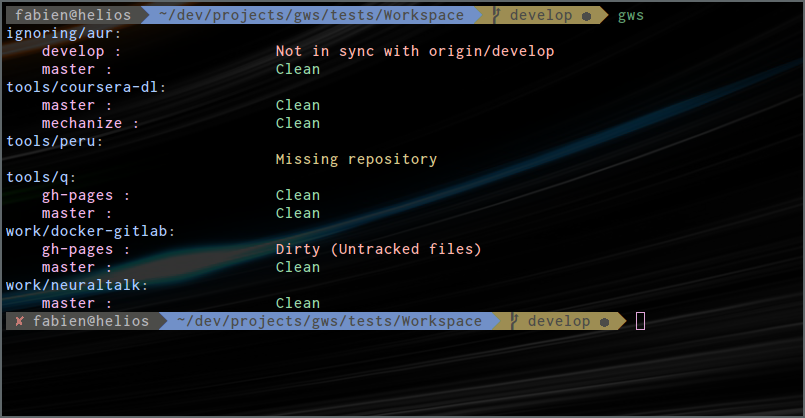
Task: Click the tools/coursera-dl repository heading
Action: coord(86,87)
